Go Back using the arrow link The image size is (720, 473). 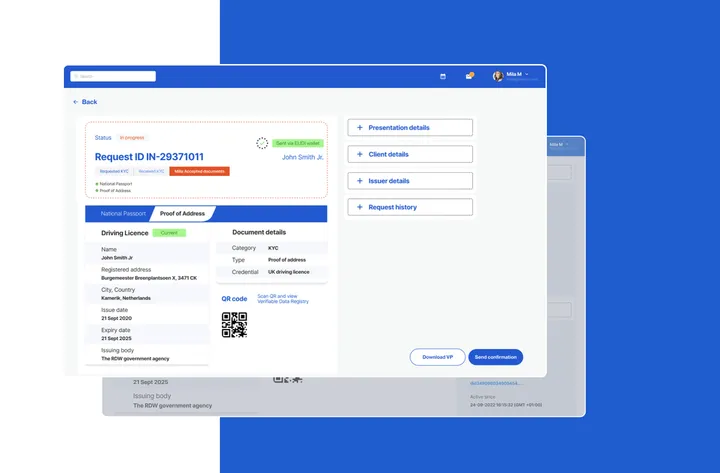[85, 102]
